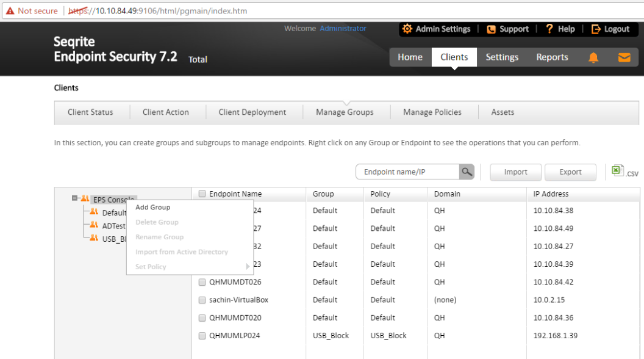The image size is (644, 359).
Task: Collapse the EPS Console tree node
Action: tap(74, 198)
